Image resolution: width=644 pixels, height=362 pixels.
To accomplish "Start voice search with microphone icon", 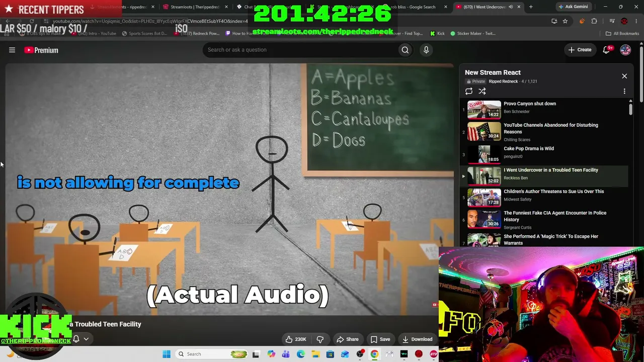I will click(x=426, y=50).
